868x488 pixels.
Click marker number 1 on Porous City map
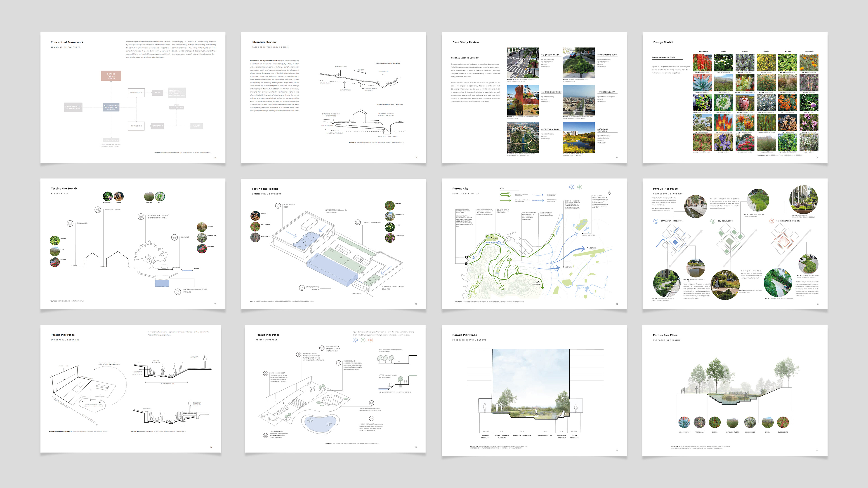[466, 264]
